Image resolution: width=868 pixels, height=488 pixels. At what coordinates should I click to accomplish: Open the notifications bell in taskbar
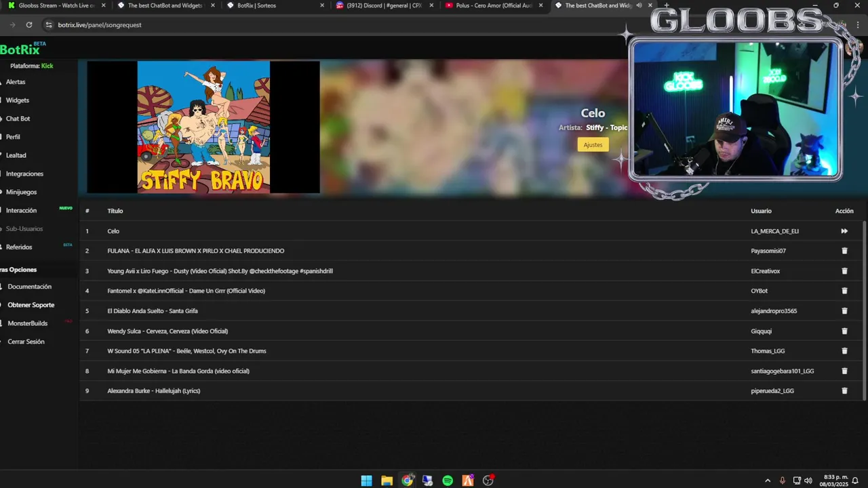(856, 481)
